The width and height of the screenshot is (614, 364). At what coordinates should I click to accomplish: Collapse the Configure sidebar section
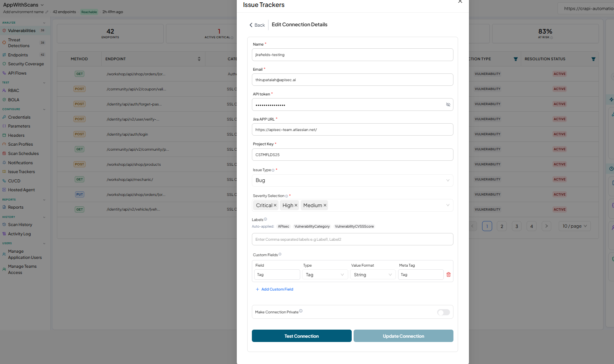pos(44,109)
